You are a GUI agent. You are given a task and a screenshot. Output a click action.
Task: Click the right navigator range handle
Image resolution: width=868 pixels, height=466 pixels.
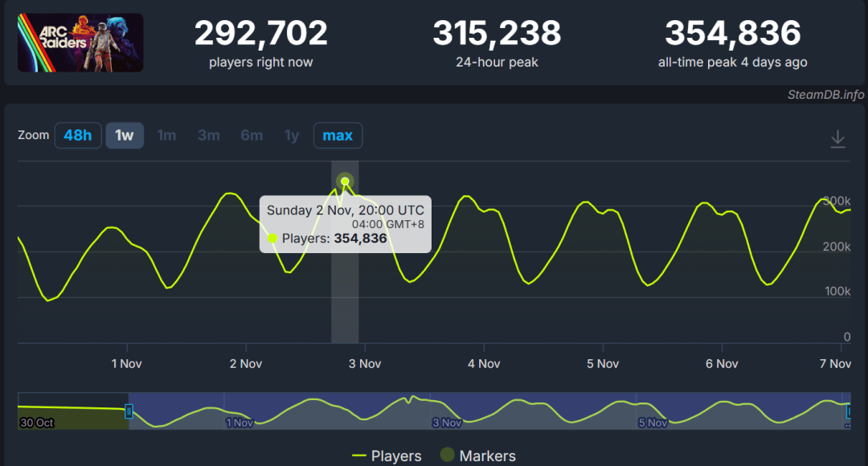tap(847, 411)
